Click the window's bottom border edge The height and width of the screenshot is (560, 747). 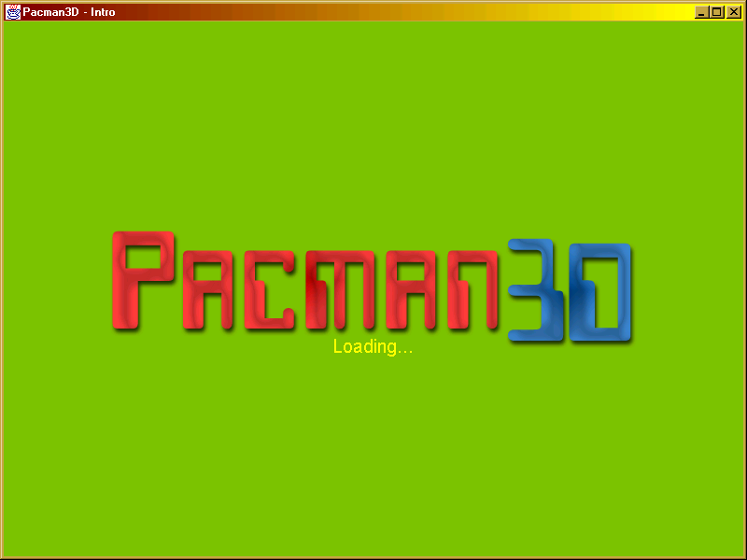(x=373, y=557)
